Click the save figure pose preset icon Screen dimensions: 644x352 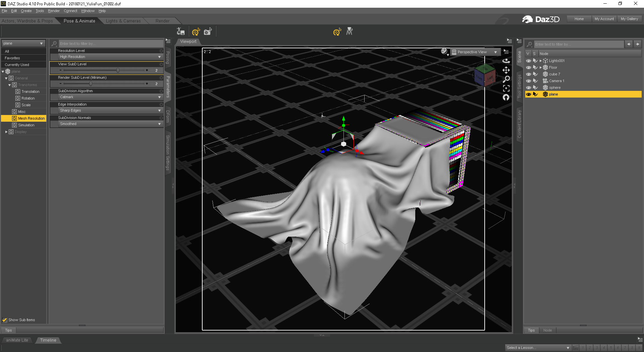point(181,32)
